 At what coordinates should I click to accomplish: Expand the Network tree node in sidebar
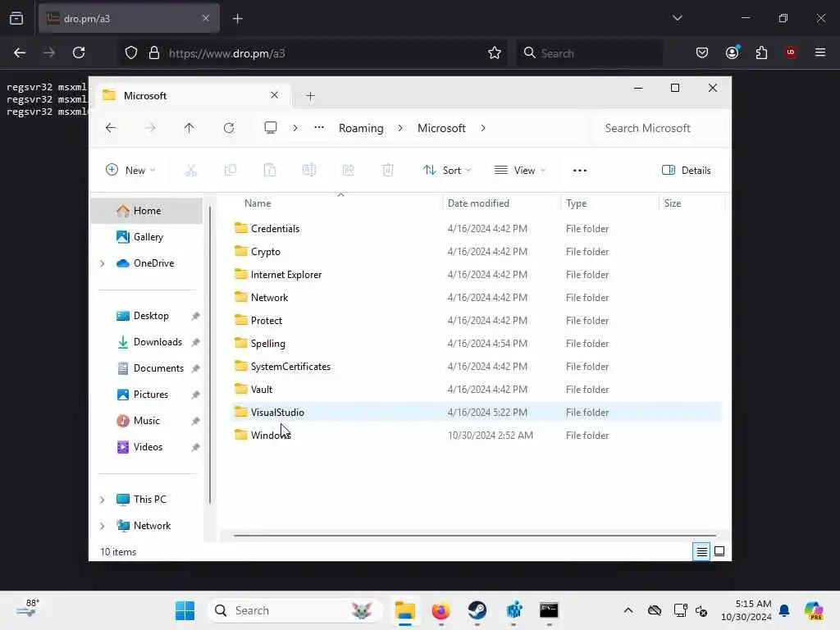[103, 526]
